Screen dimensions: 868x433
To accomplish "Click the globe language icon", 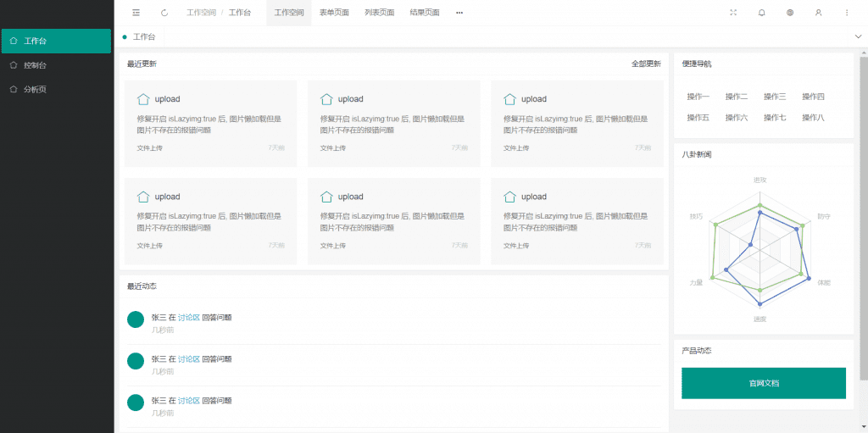I will [790, 13].
